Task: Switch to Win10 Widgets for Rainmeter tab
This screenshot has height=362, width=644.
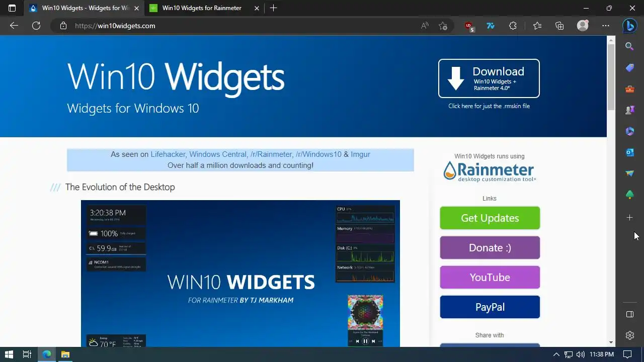Action: pyautogui.click(x=201, y=8)
